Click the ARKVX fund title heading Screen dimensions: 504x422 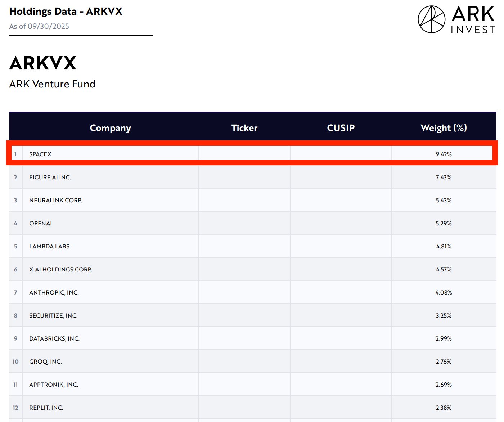(43, 63)
